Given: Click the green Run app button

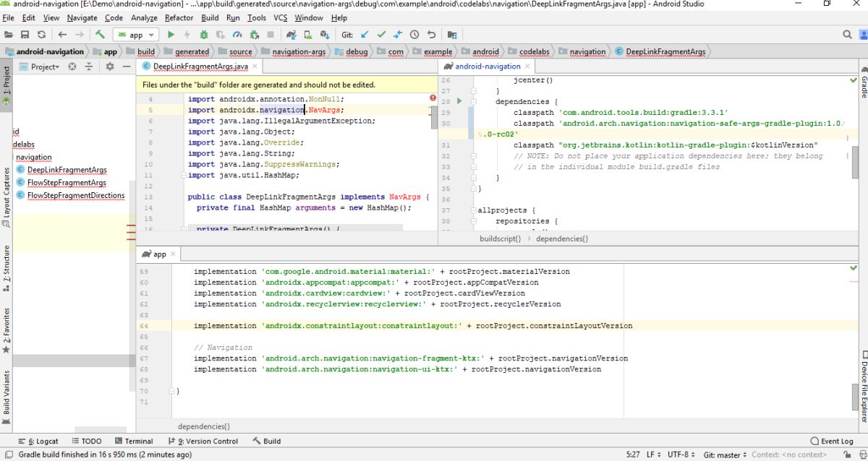Looking at the screenshot, I should pos(171,35).
